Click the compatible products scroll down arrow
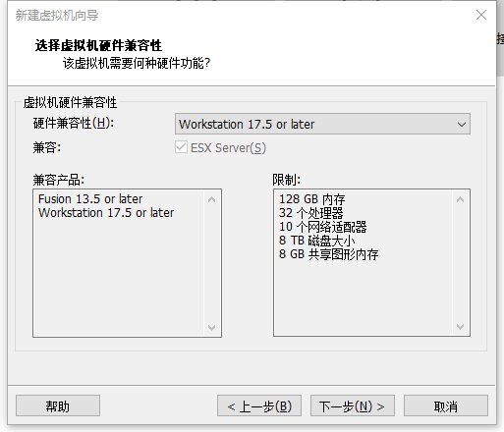Screen dimensions: 504x432 pos(212,327)
